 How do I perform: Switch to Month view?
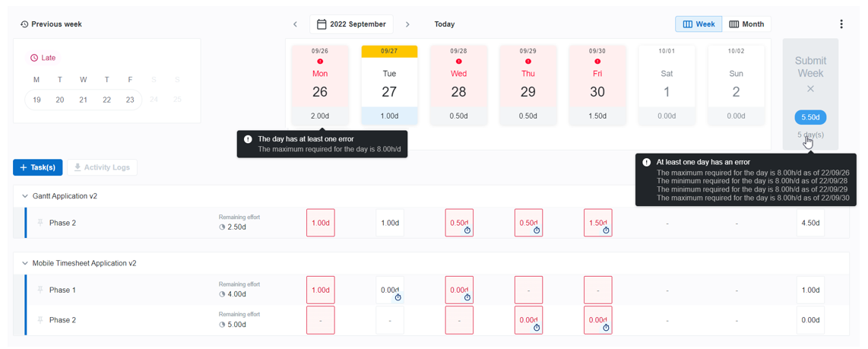pos(746,24)
